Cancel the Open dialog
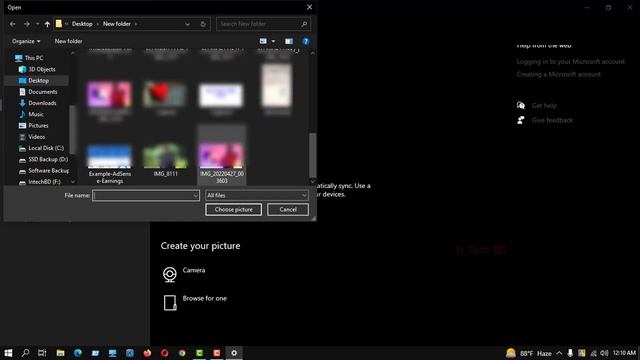 (288, 209)
